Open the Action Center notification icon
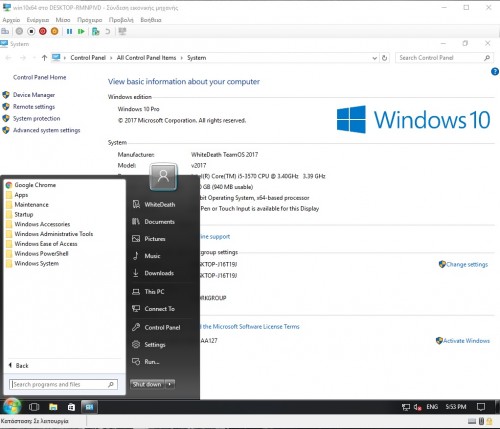 (x=481, y=407)
